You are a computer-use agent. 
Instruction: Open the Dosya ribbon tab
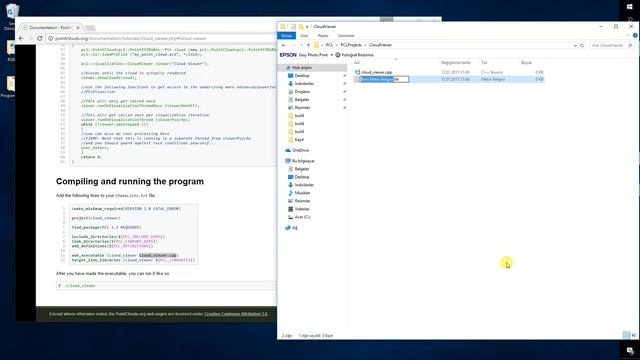tap(287, 36)
